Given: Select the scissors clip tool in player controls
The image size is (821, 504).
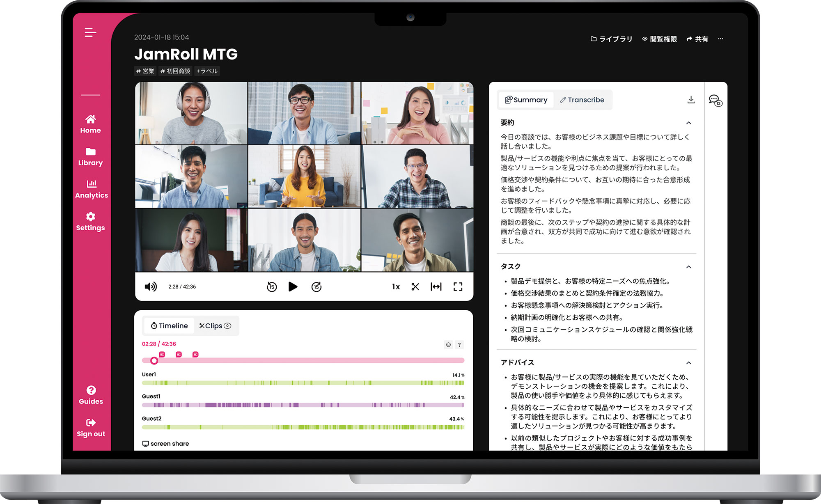Looking at the screenshot, I should (x=415, y=286).
